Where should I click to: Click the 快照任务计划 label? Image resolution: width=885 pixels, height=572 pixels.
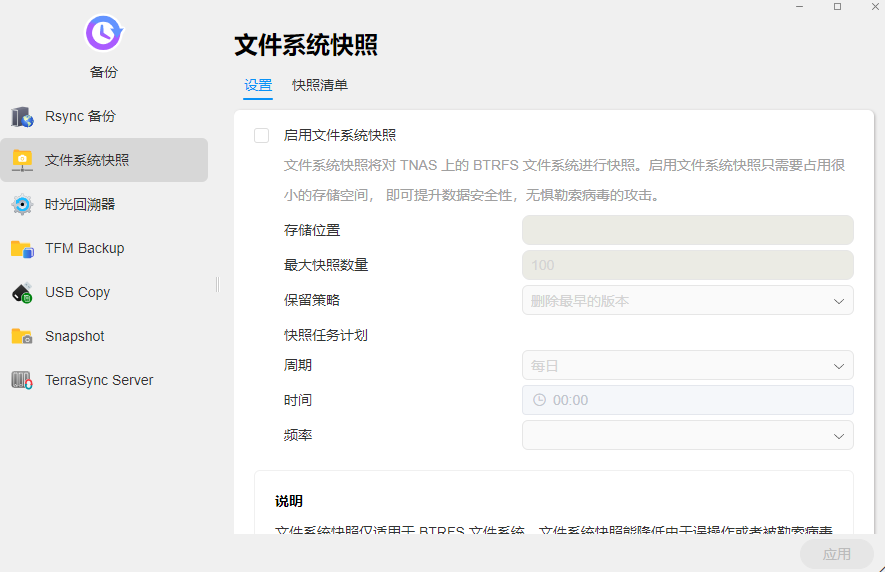click(x=326, y=335)
